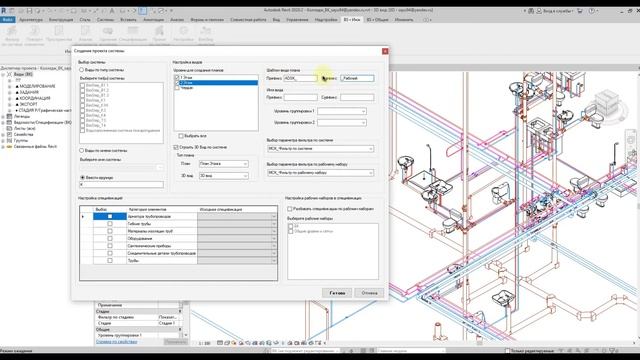
Task: Click the Help question mark icon in title bar
Action: (591, 11)
